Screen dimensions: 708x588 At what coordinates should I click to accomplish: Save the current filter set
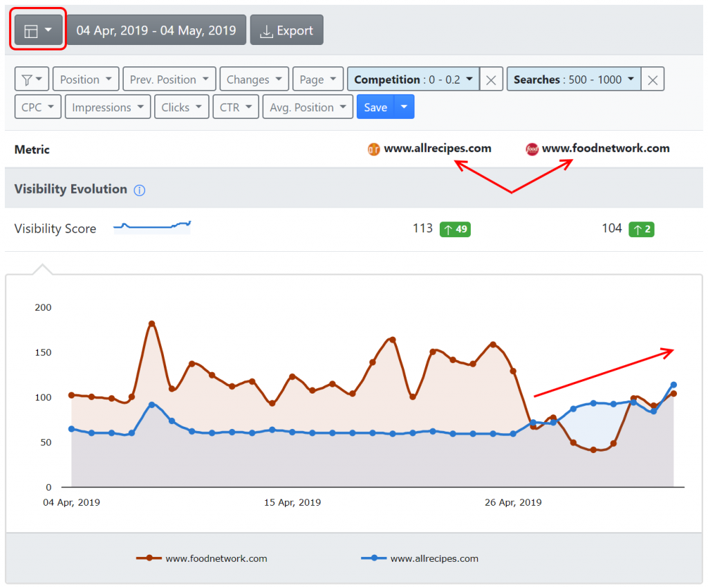(375, 107)
